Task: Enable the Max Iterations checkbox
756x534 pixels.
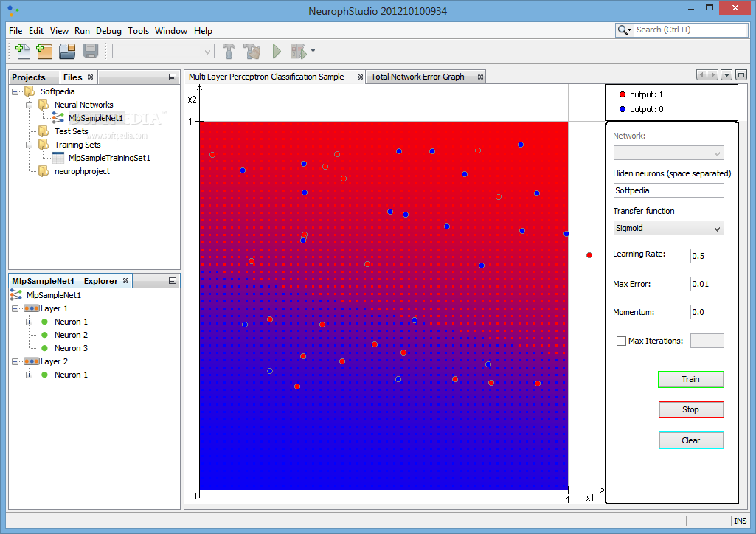Action: coord(622,341)
